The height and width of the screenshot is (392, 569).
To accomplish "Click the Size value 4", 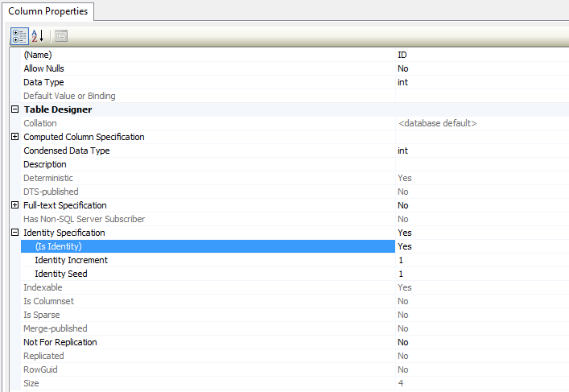I will click(x=401, y=383).
